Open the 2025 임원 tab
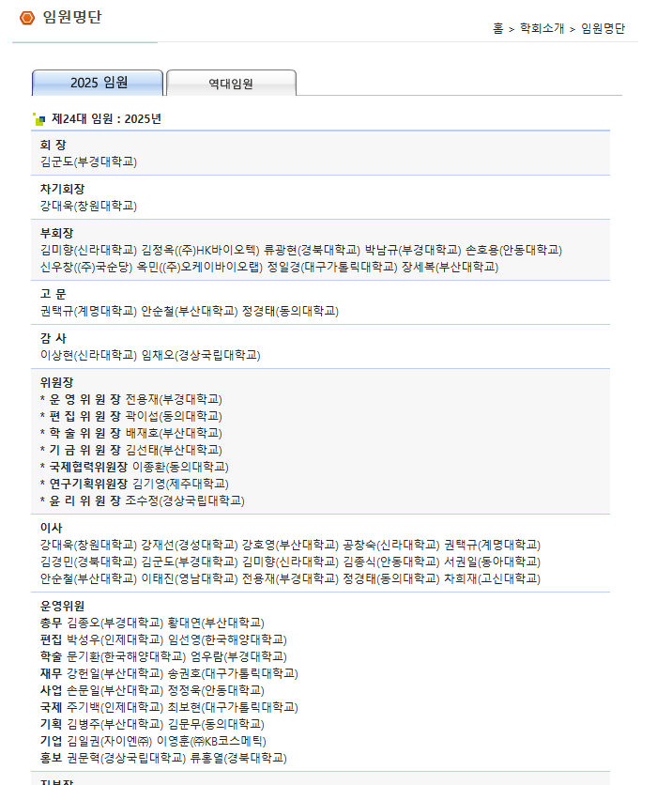 click(x=98, y=83)
